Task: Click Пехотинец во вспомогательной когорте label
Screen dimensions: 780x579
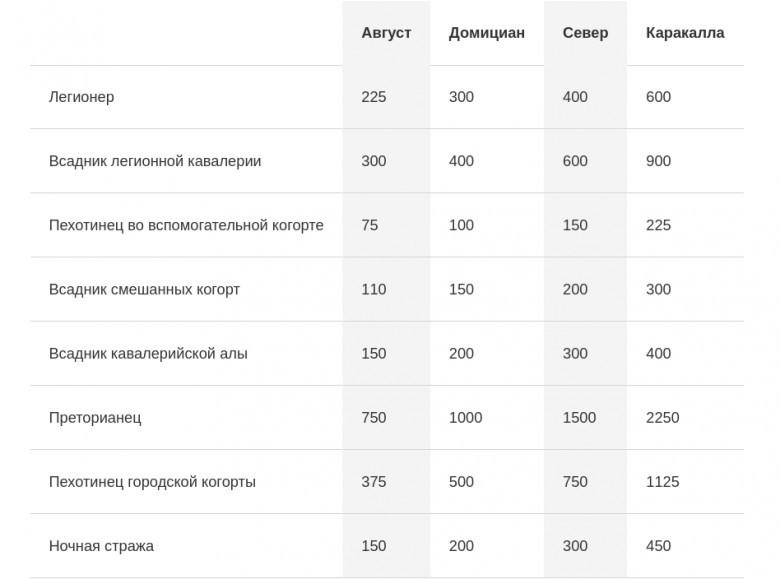Action: tap(186, 225)
